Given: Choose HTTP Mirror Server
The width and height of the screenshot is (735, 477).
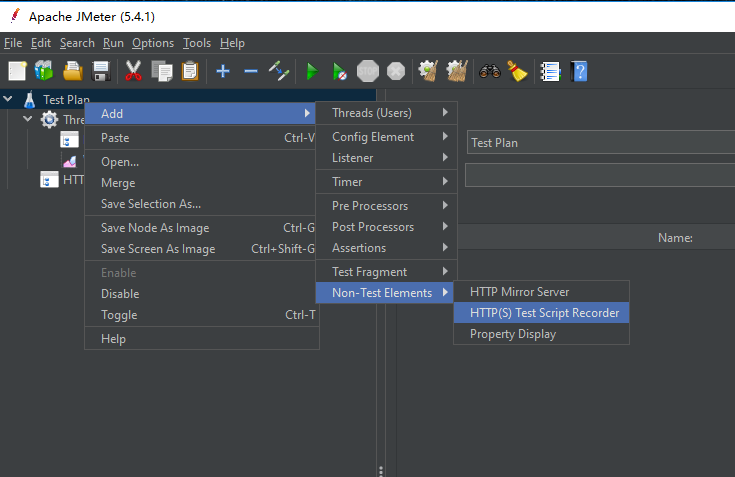Looking at the screenshot, I should [x=541, y=292].
